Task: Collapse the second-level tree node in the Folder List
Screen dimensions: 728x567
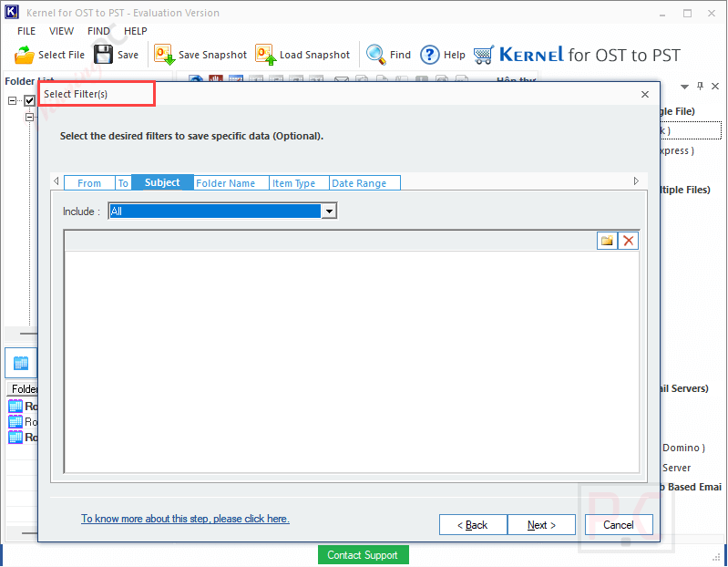Action: (x=30, y=117)
